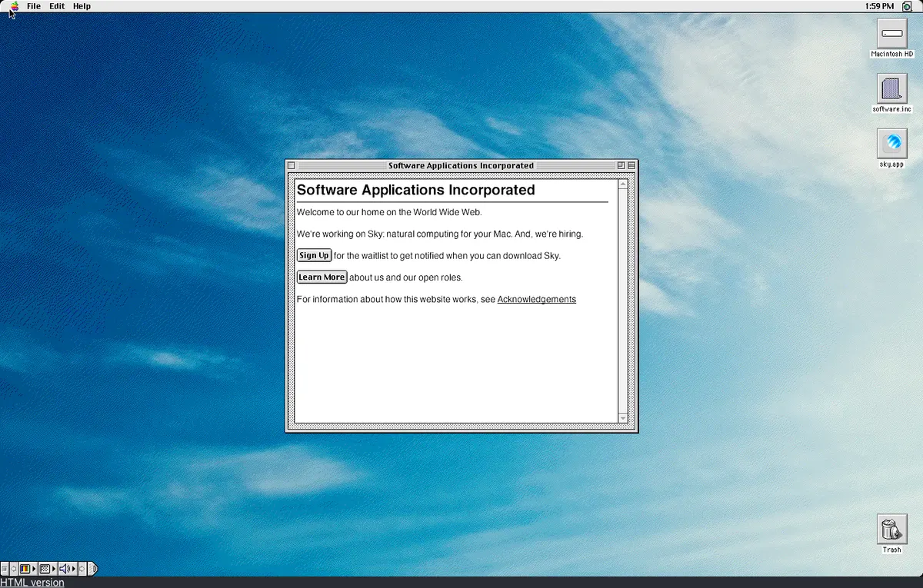This screenshot has height=588, width=923.
Task: Collapse the Control Strip using its end tab
Action: (x=93, y=569)
